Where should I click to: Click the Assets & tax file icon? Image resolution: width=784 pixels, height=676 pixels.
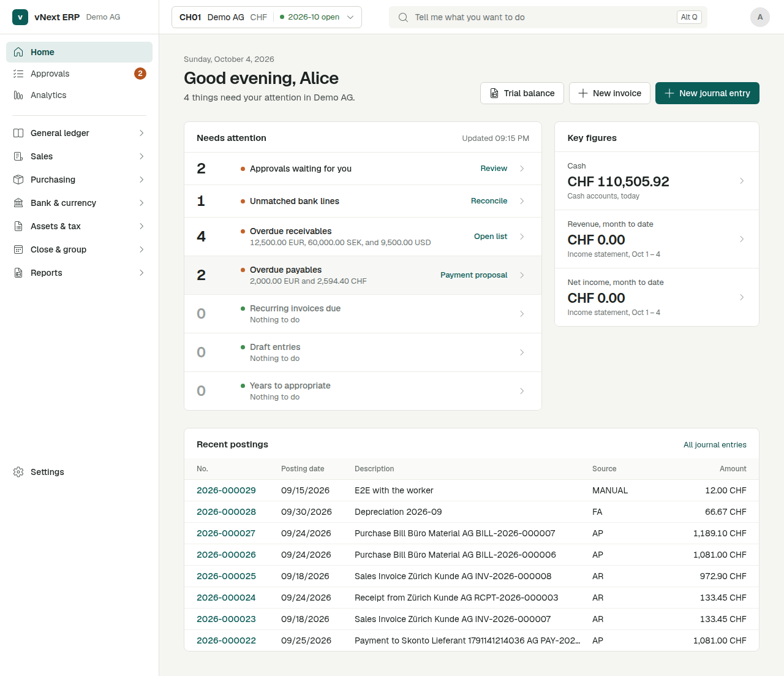[18, 226]
